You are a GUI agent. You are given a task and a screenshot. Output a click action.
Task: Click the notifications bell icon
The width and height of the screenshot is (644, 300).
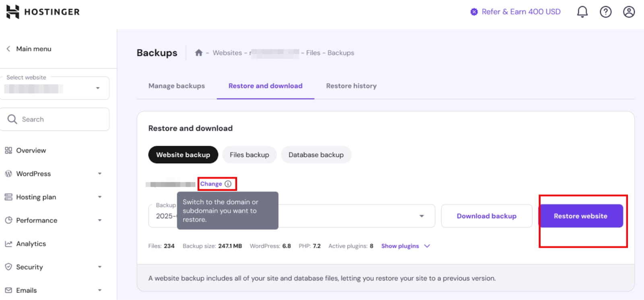coord(582,12)
